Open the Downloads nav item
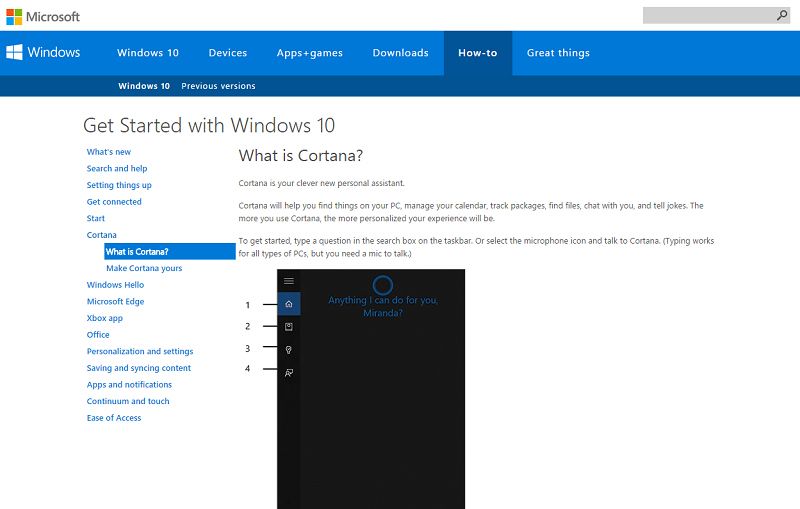This screenshot has width=800, height=509. coord(401,53)
